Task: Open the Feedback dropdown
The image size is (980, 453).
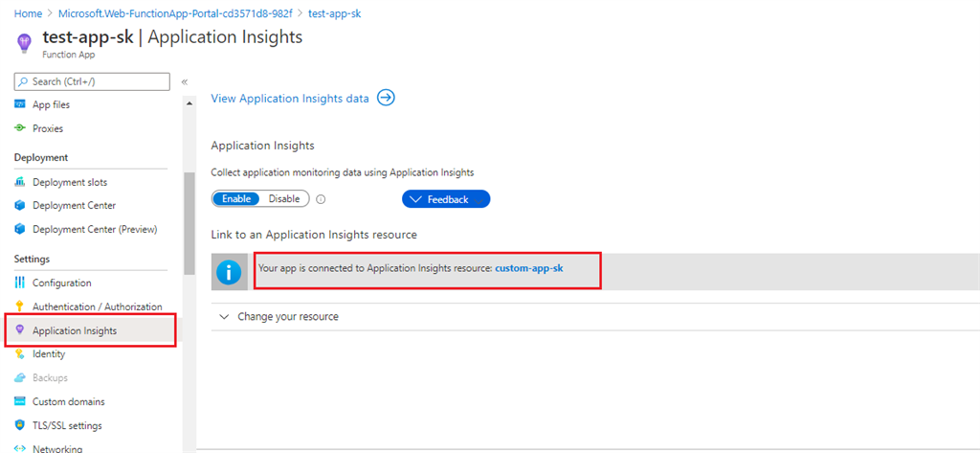Action: coord(446,199)
